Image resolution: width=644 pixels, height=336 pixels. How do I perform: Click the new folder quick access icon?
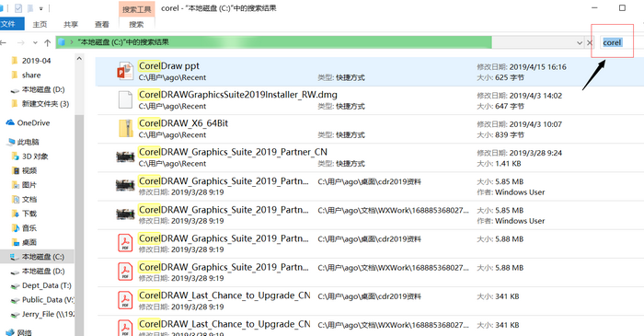[x=30, y=8]
